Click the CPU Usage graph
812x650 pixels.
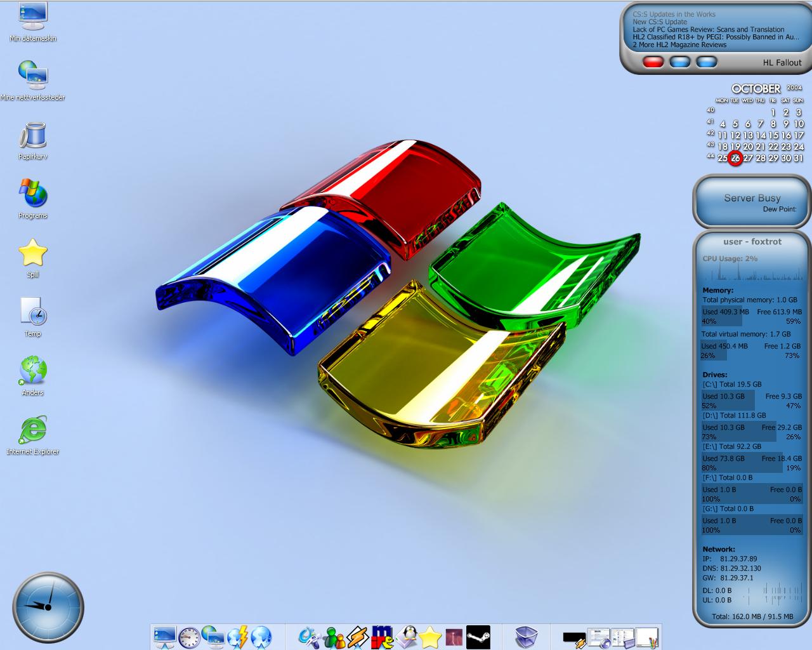pos(752,273)
